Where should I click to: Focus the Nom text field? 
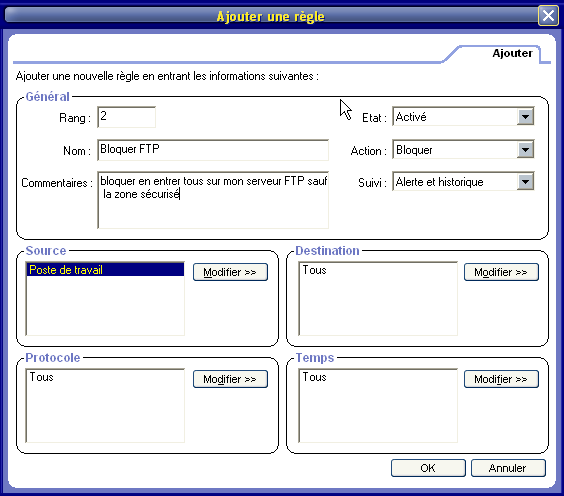213,150
